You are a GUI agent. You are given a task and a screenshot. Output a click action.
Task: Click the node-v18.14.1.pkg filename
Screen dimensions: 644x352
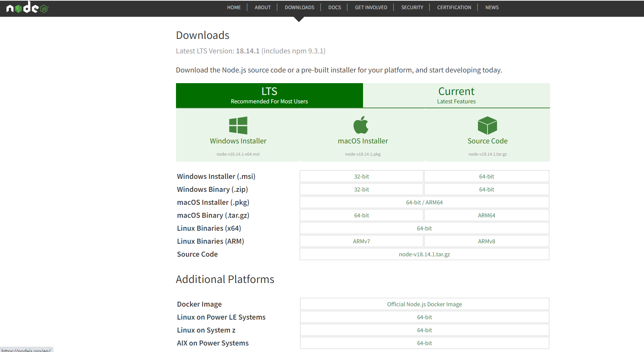pyautogui.click(x=363, y=154)
